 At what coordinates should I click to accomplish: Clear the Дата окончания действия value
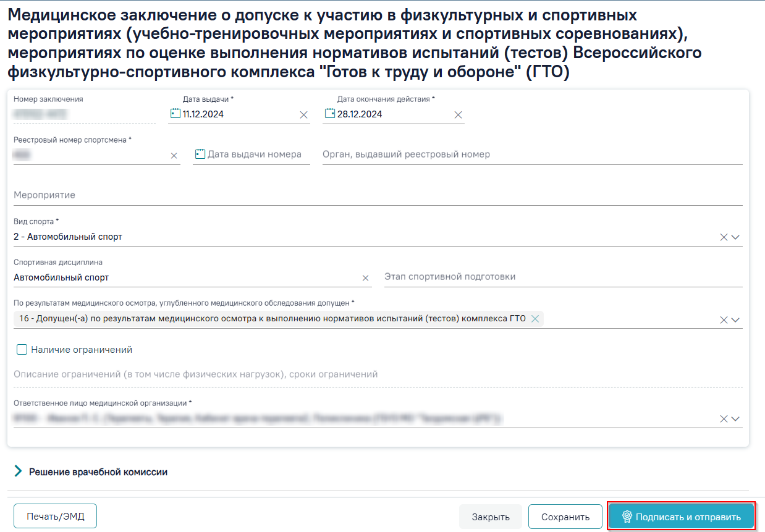pos(458,114)
